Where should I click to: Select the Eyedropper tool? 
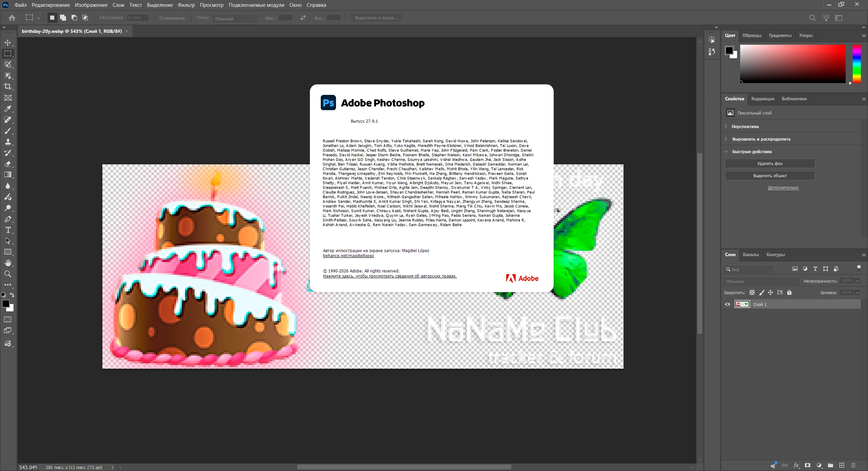click(8, 109)
